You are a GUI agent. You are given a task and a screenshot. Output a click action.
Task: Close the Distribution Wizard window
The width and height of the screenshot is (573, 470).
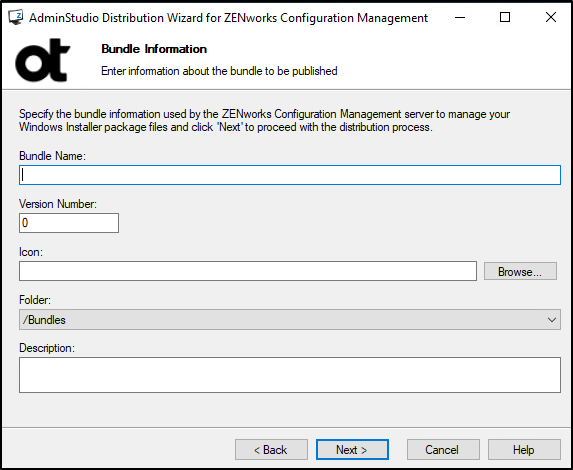click(550, 17)
